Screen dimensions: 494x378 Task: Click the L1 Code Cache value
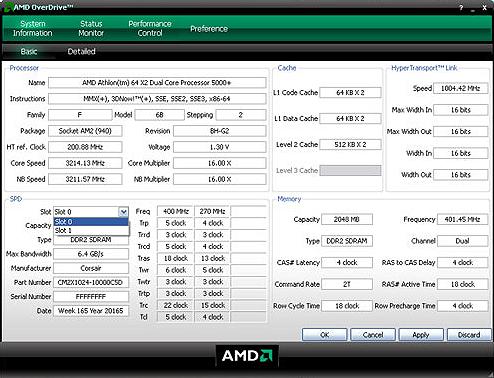[350, 92]
